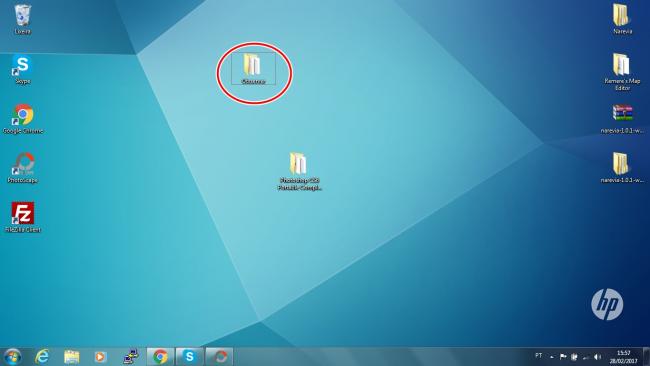Image resolution: width=650 pixels, height=366 pixels.
Task: Select the red-circled folder on desktop
Action: [x=253, y=69]
